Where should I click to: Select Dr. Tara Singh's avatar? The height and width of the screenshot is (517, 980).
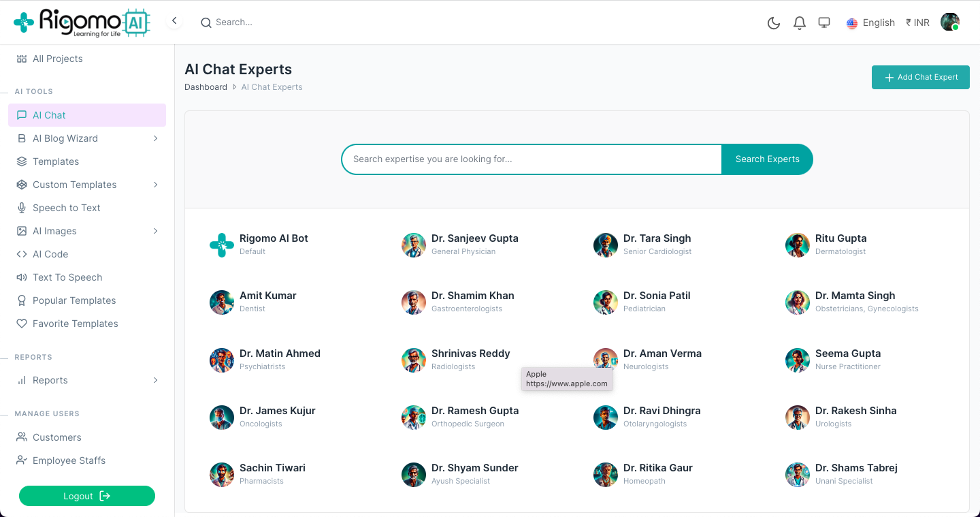605,245
